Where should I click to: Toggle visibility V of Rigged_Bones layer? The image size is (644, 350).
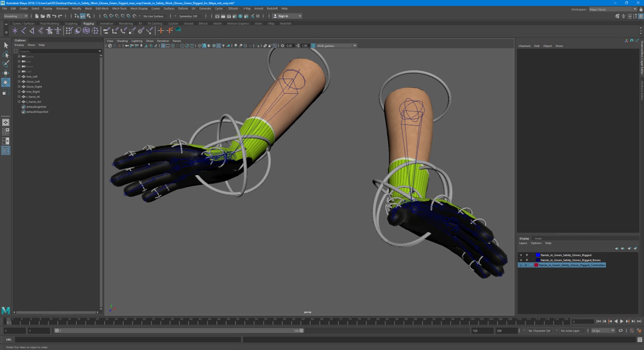pos(521,260)
